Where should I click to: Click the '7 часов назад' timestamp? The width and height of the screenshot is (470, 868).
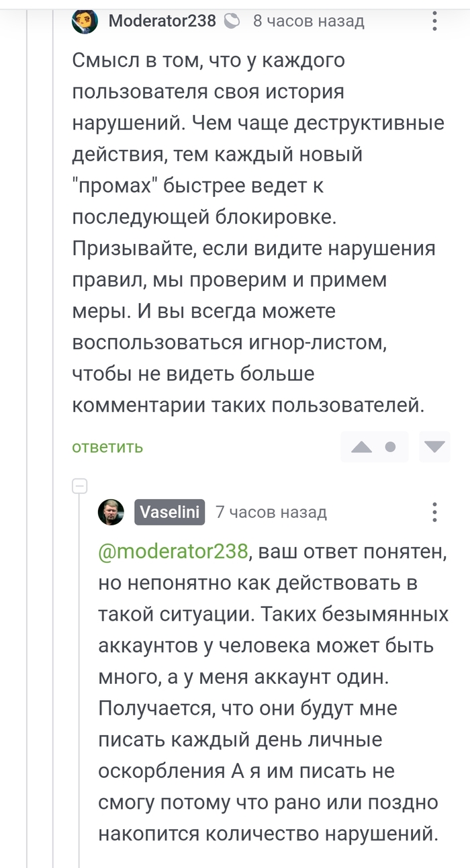(x=271, y=513)
